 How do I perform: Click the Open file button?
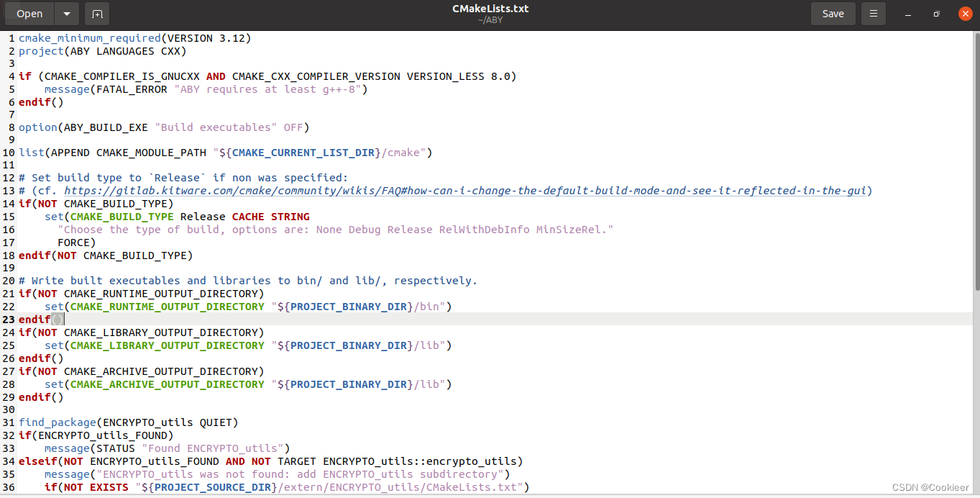29,14
